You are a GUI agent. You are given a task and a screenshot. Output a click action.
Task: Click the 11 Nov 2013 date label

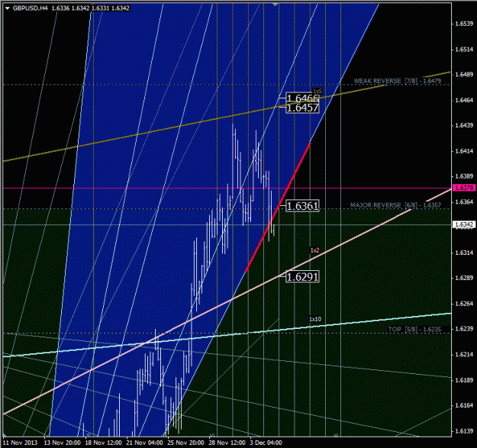[20, 443]
